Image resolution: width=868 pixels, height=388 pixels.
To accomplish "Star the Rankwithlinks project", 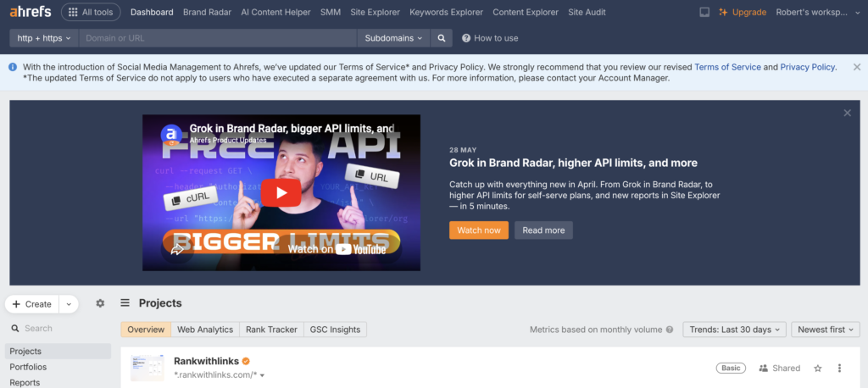I will pyautogui.click(x=818, y=368).
